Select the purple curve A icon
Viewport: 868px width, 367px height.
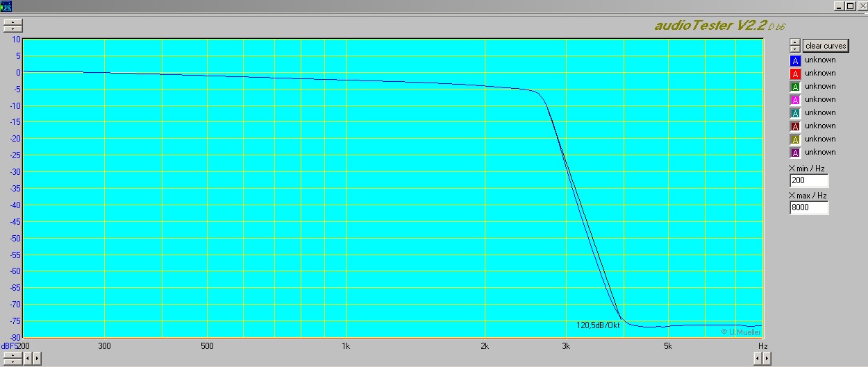pyautogui.click(x=795, y=153)
